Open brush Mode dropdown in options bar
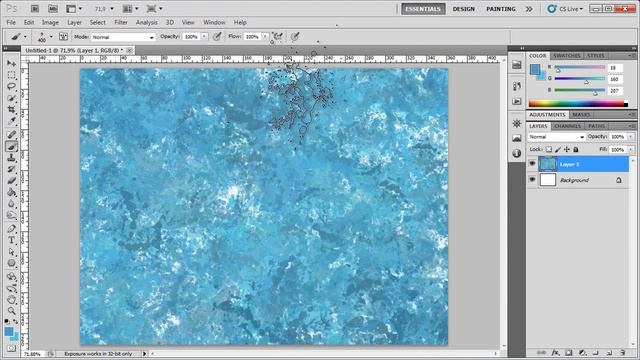Image resolution: width=640 pixels, height=360 pixels. point(123,37)
